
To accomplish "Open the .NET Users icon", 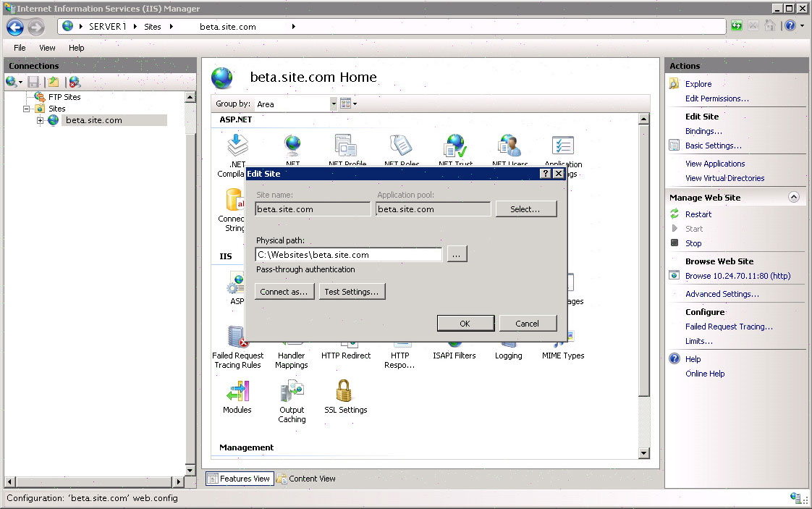I will tap(509, 145).
